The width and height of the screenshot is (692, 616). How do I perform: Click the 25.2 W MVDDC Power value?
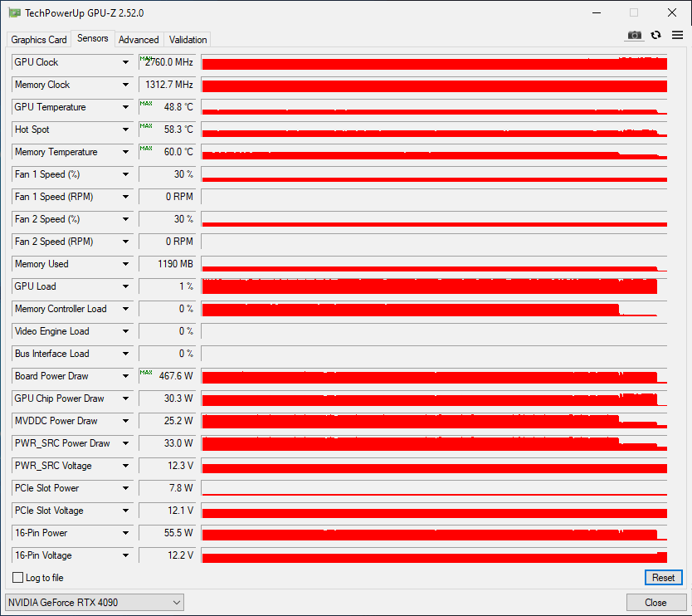tap(168, 421)
